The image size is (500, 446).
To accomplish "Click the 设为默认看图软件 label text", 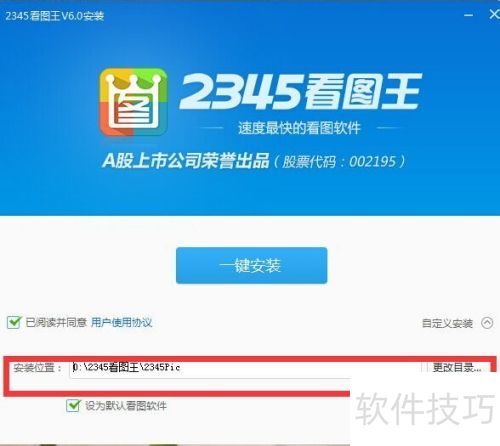I will coord(126,406).
